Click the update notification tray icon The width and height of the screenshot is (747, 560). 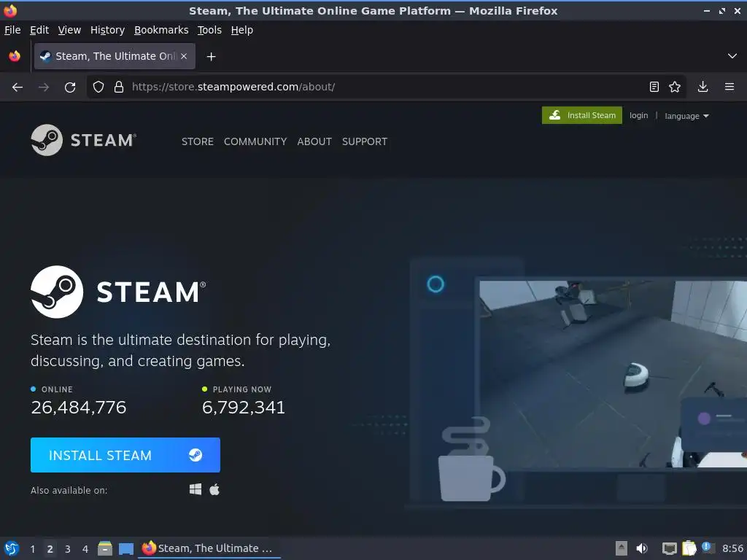(x=707, y=548)
